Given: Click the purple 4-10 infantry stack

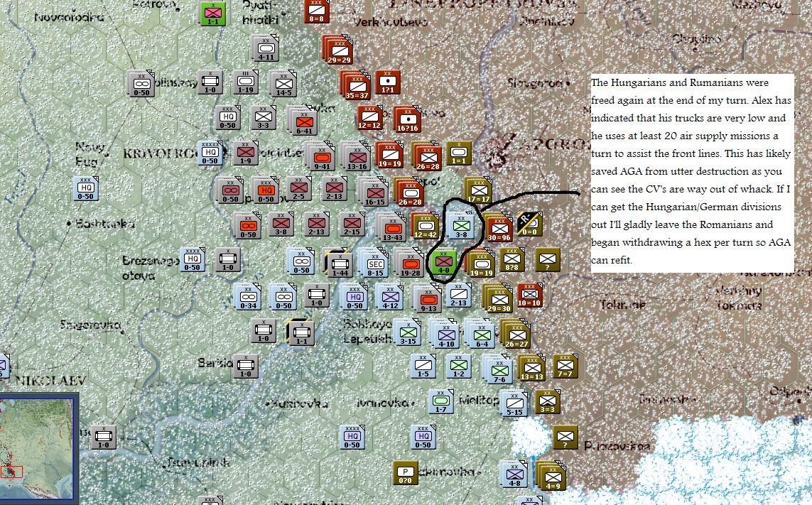Looking at the screenshot, I should click(x=445, y=334).
